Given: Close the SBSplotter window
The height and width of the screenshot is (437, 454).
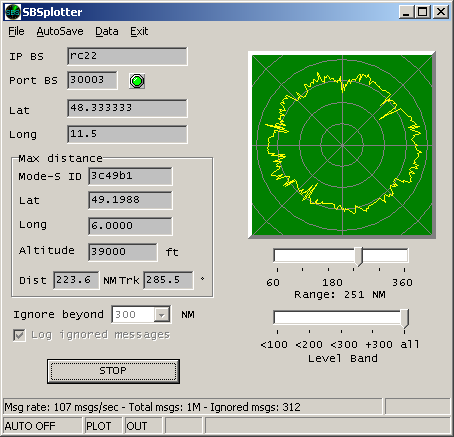Looking at the screenshot, I should tap(441, 12).
